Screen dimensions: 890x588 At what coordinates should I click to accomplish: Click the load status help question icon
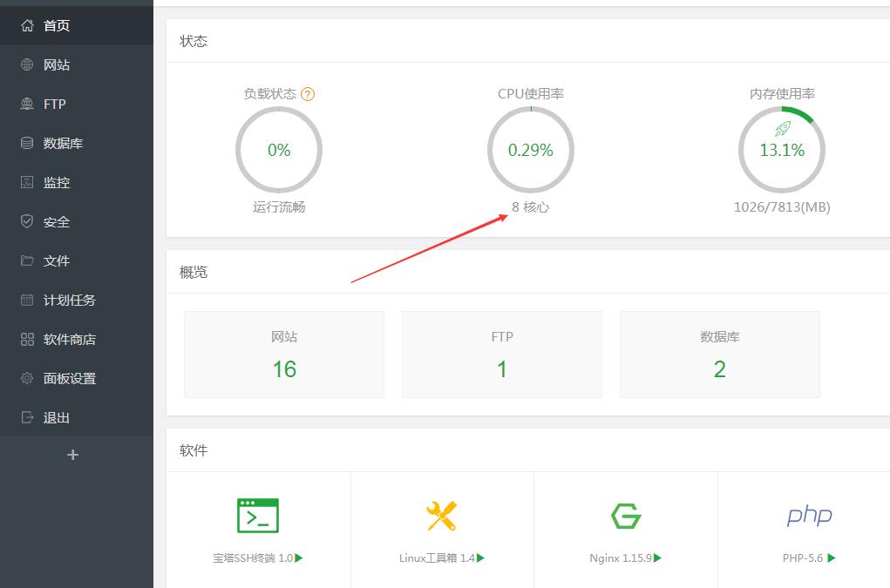[x=307, y=94]
